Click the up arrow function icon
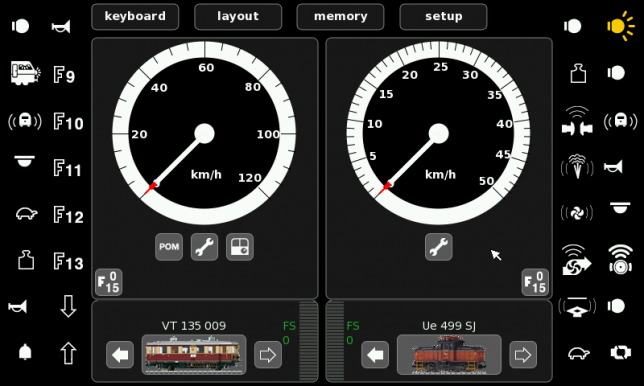Screen dimensions: 644x386 tap(68, 353)
